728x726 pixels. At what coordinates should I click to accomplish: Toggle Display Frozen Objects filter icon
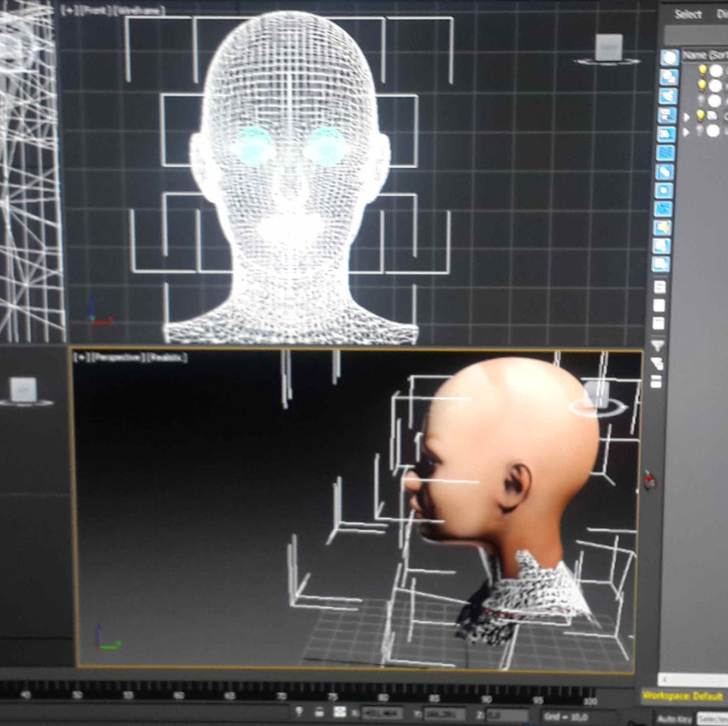click(x=662, y=246)
